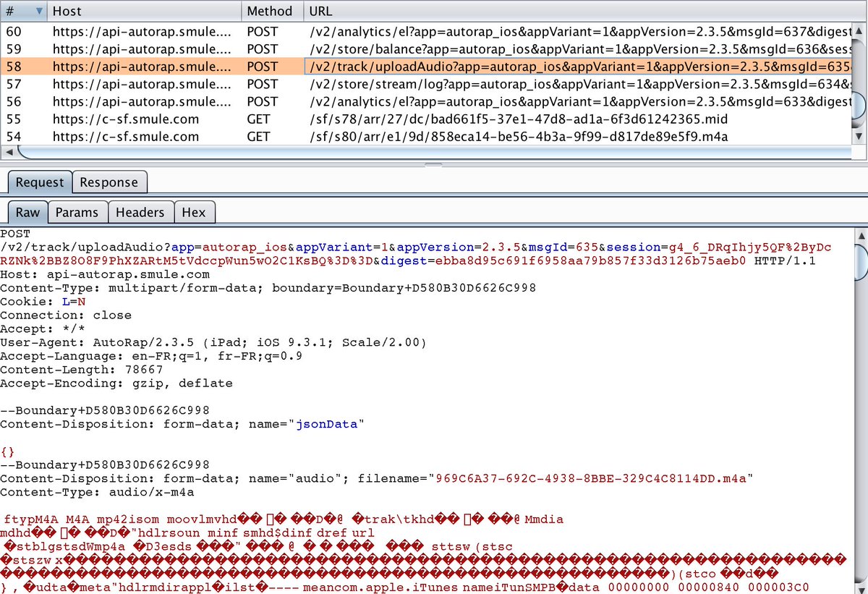Click the Host: api-autorap.smule.com header line

(x=105, y=274)
